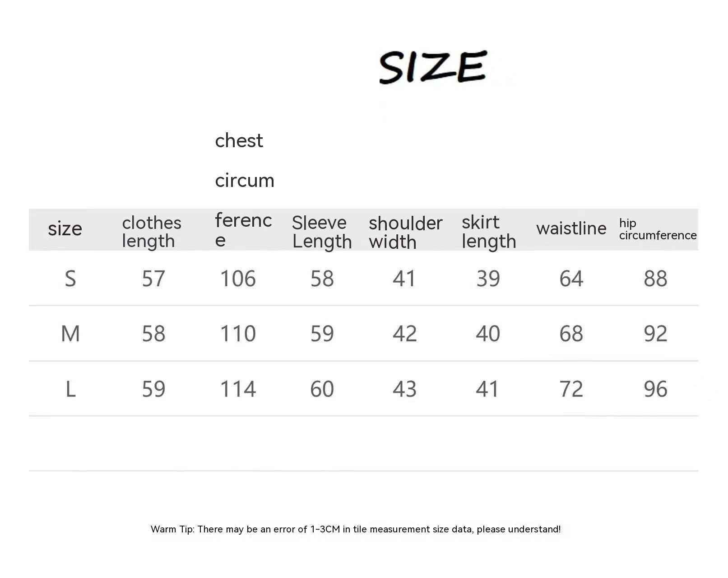Click hip value 96 for size L
Viewport: 728px width, 578px height.
655,389
